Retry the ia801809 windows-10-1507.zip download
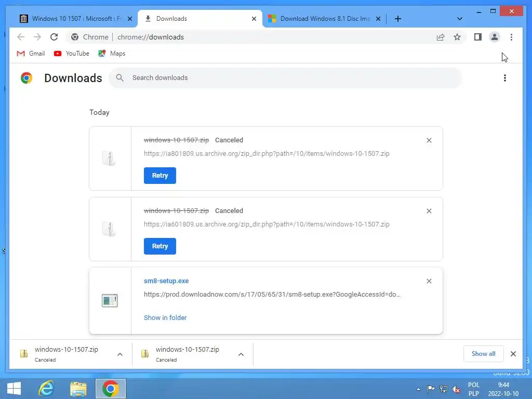 coord(160,176)
